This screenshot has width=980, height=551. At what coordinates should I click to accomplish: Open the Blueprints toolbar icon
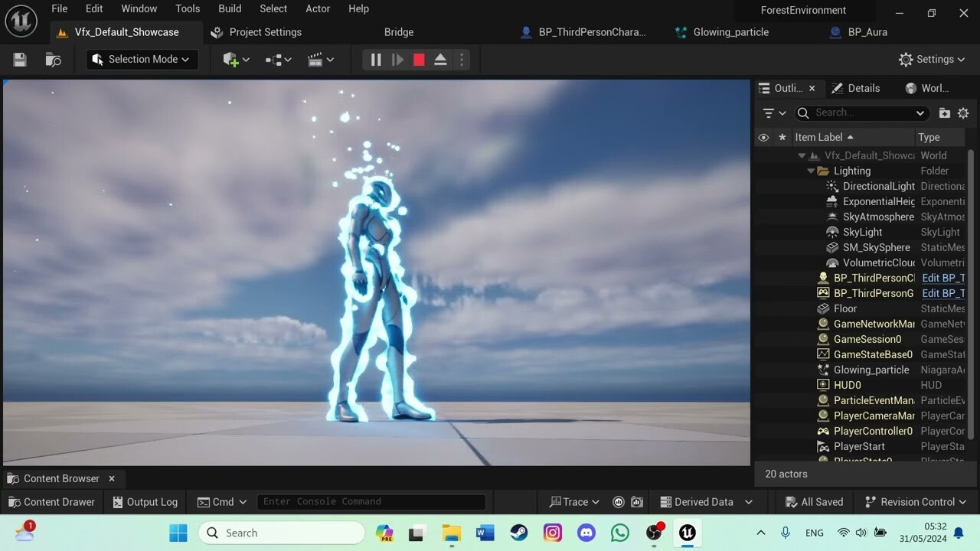272,59
